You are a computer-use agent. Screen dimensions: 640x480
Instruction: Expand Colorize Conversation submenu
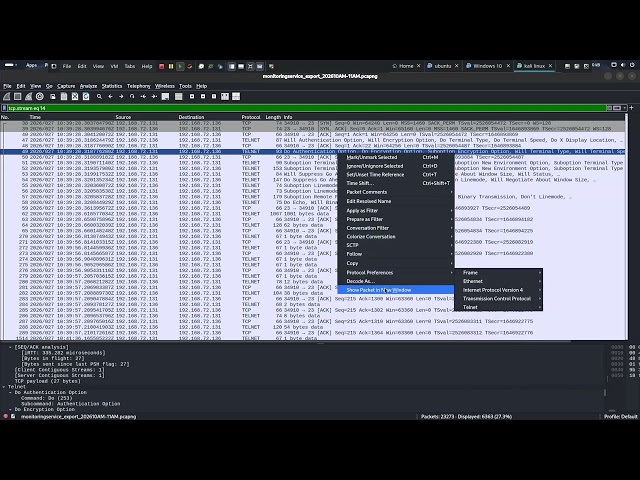point(396,237)
